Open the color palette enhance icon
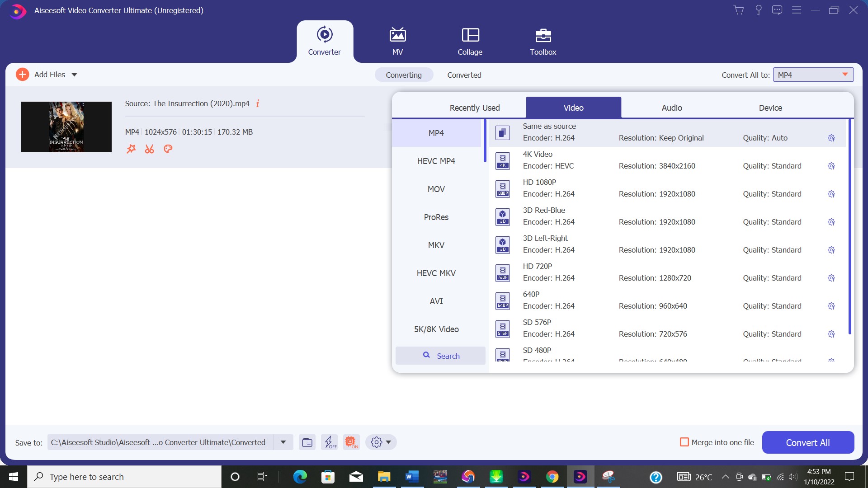The height and width of the screenshot is (488, 868). tap(168, 149)
